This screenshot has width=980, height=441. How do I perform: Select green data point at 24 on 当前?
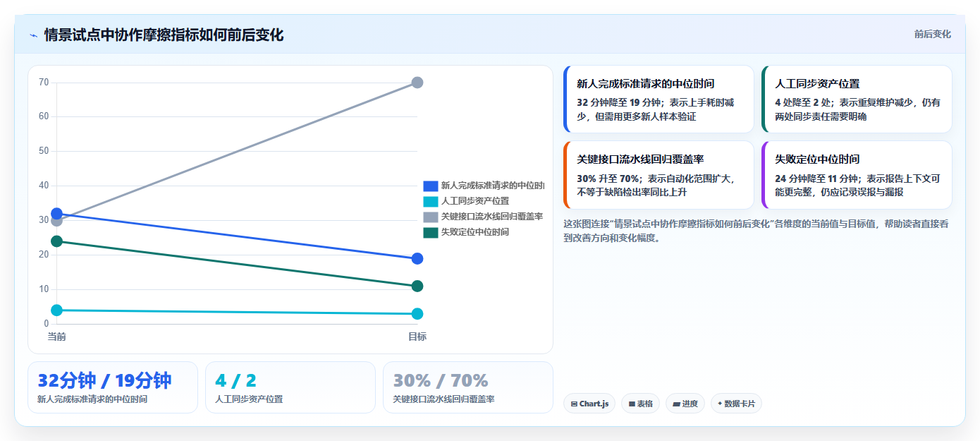(x=56, y=241)
